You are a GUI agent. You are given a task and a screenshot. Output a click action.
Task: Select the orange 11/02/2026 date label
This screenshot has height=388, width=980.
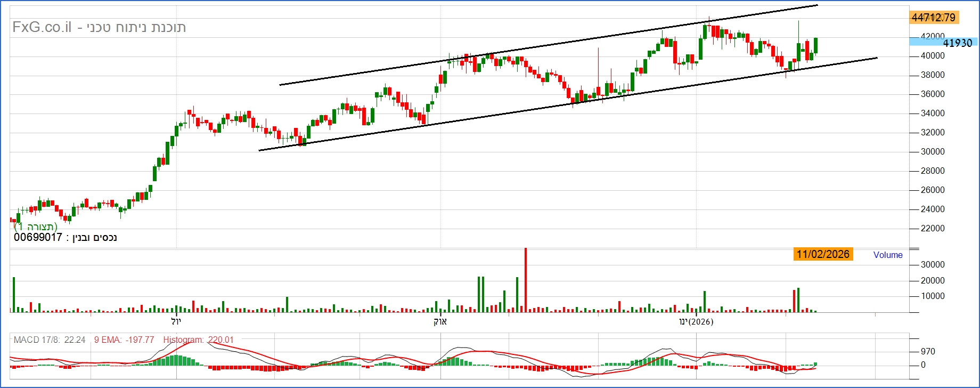pos(823,254)
